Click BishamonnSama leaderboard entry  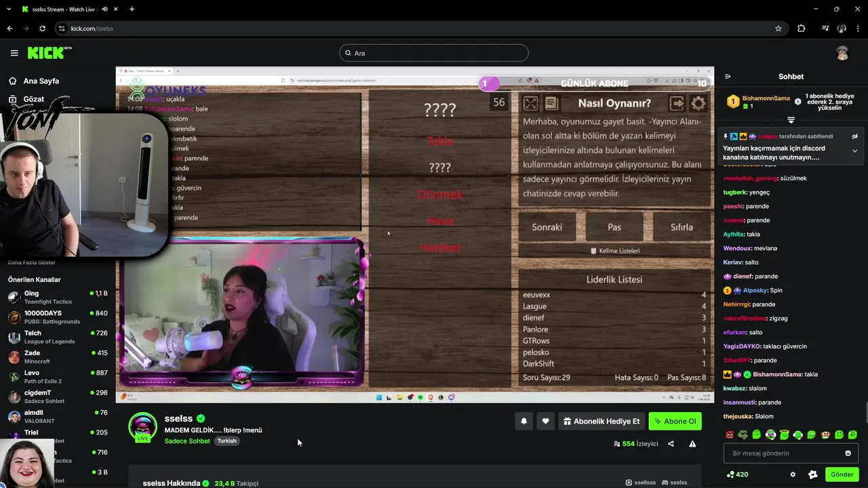(758, 102)
